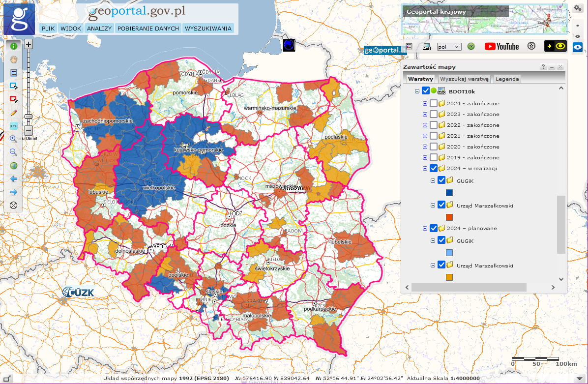Choose the pencil drawing tool
Image resolution: width=588 pixels, height=384 pixels.
(14, 113)
